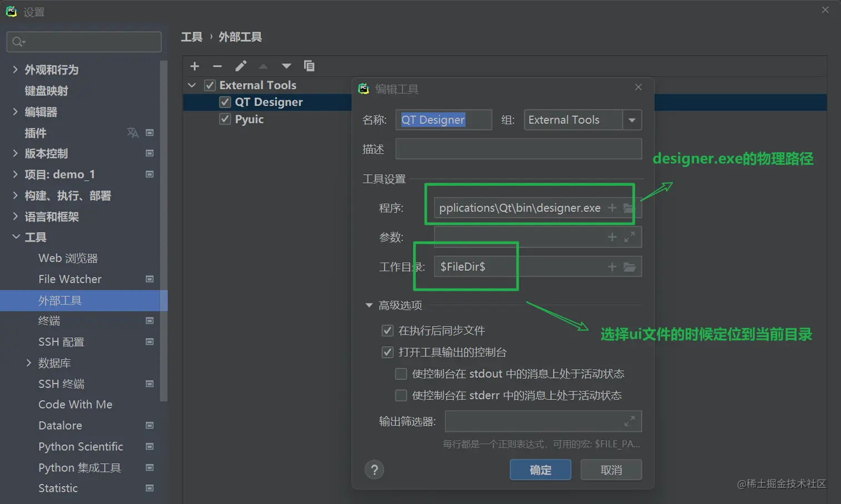
Task: Remove the selected external tool
Action: point(217,66)
